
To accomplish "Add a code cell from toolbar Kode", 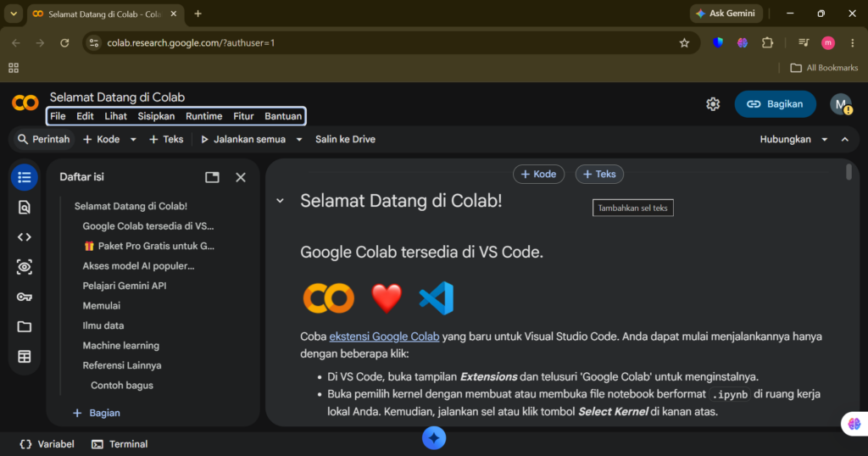I will click(x=102, y=140).
